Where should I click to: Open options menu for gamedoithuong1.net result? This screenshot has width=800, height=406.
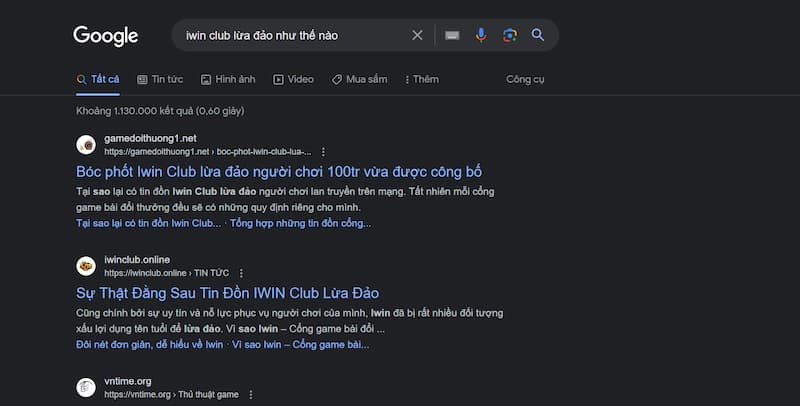point(323,152)
